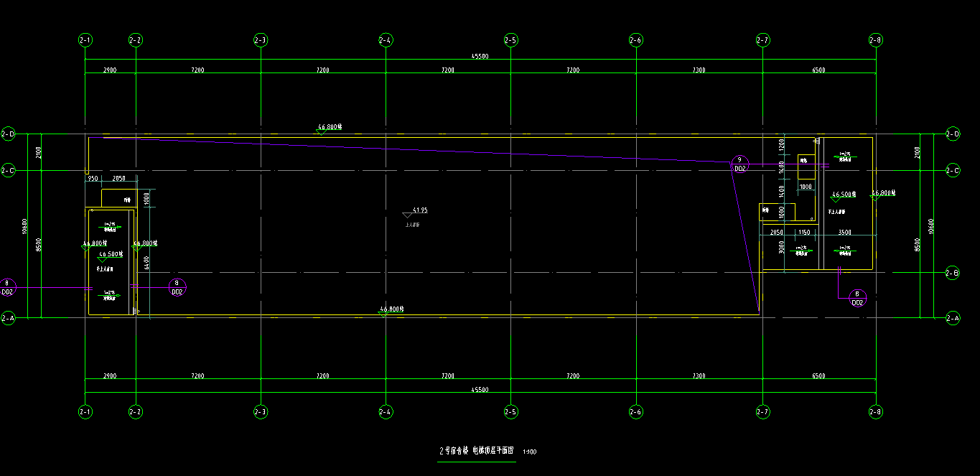Viewport: 980px width, 476px height.
Task: Click the left 2-D axis bubble
Action: [8, 134]
